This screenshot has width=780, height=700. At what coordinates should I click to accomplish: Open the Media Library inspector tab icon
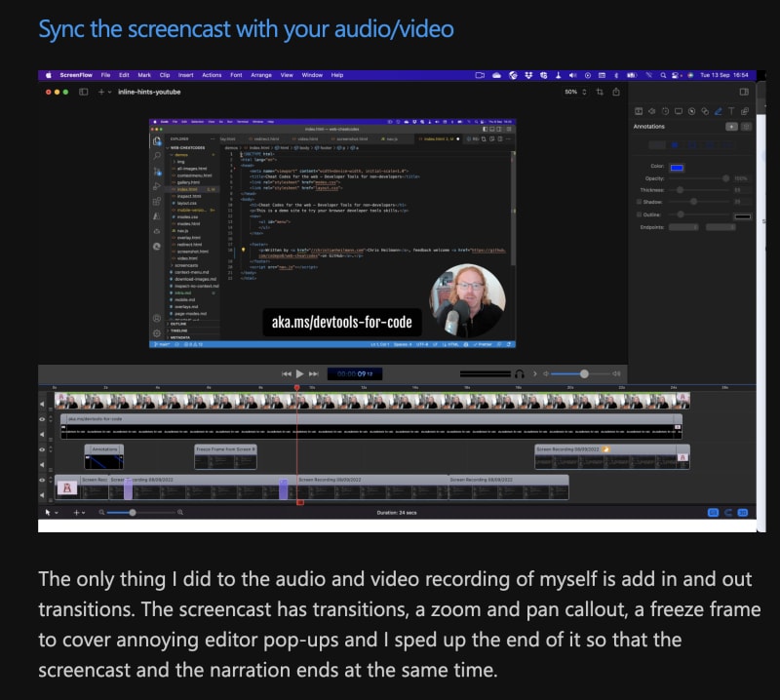point(745,111)
